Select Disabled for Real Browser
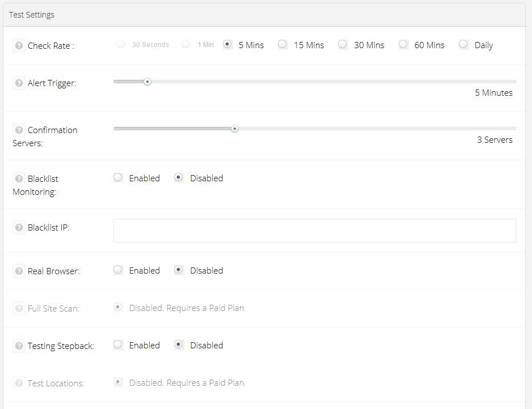Screen dimensions: 532x409 pos(179,270)
